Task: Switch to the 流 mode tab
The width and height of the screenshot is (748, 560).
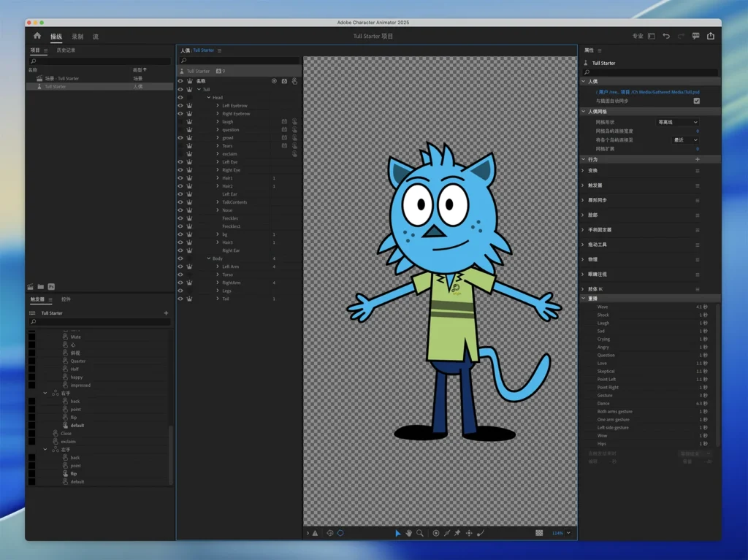Action: click(x=96, y=37)
